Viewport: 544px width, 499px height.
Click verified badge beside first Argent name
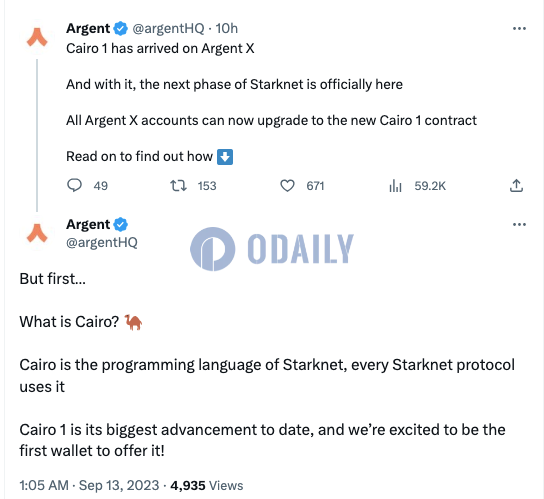tap(121, 28)
